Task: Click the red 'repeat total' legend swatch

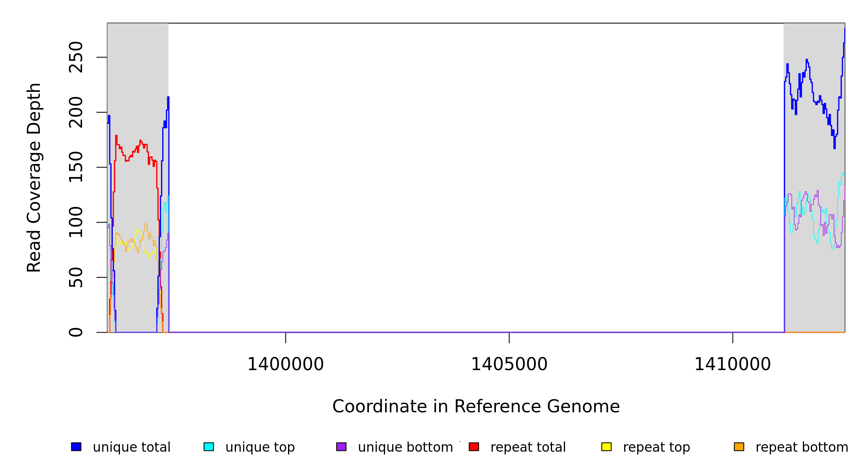Action: [x=474, y=447]
